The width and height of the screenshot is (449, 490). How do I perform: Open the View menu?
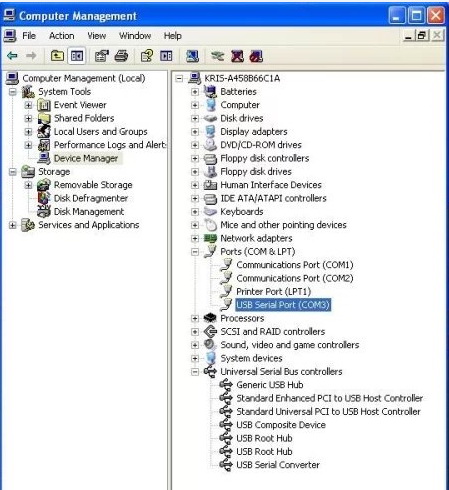tap(97, 36)
